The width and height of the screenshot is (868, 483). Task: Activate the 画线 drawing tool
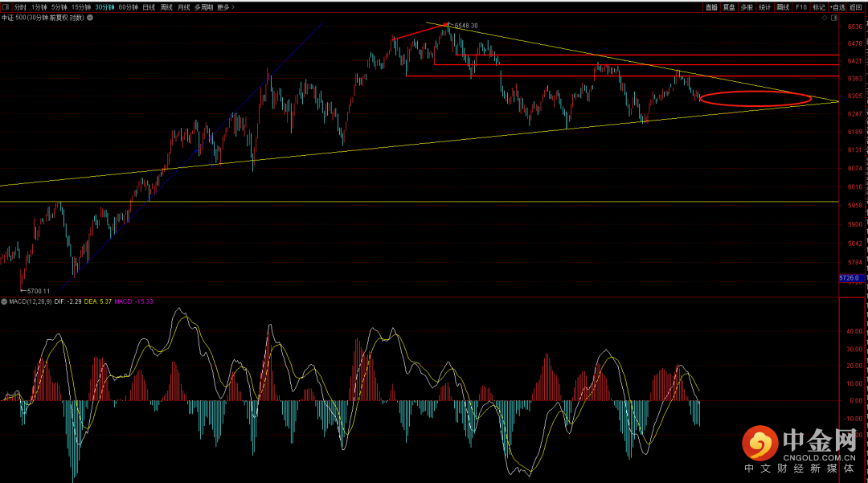point(783,7)
